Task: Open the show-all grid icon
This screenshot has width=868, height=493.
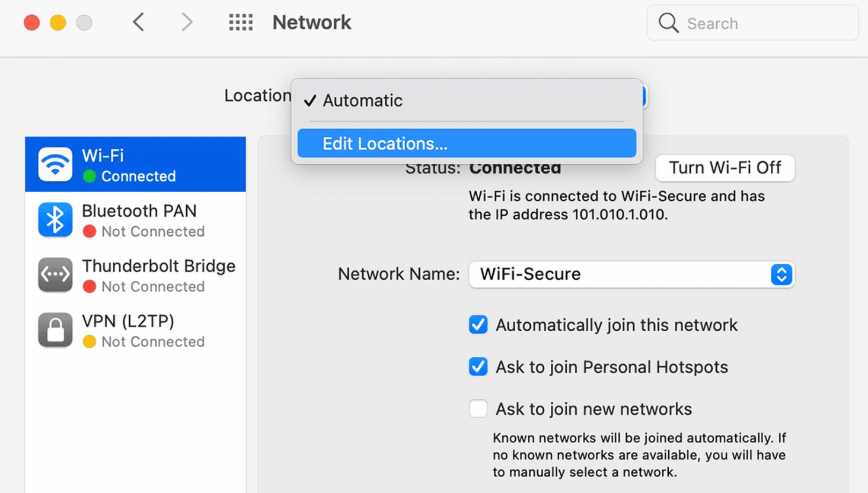Action: pyautogui.click(x=241, y=23)
